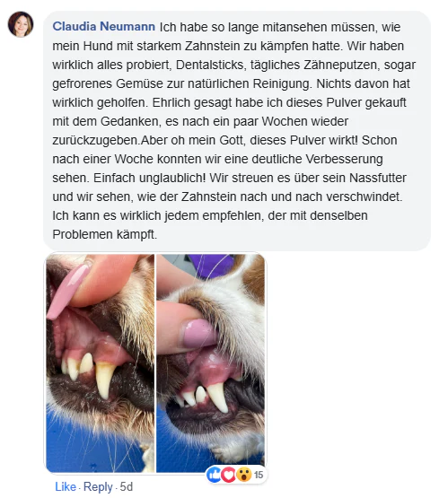Click the large canine tooth in right photo
This screenshot has width=448, height=498.
click(x=218, y=397)
